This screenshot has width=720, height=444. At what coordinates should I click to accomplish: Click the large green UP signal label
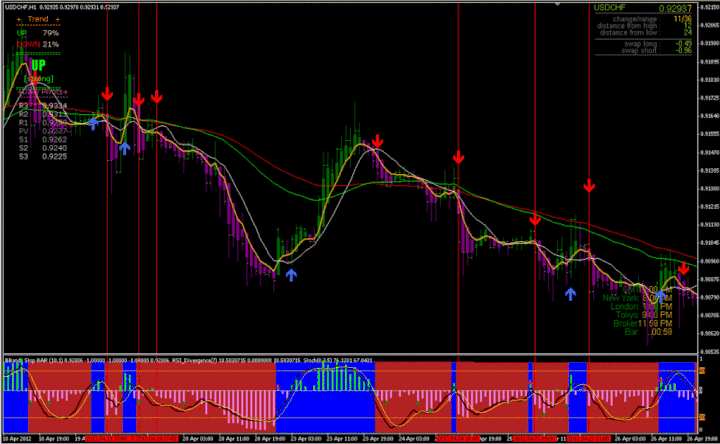[39, 66]
